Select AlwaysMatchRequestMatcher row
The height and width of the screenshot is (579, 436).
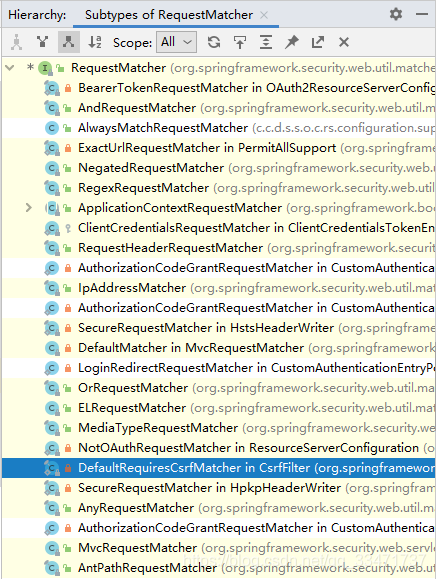[x=219, y=128]
